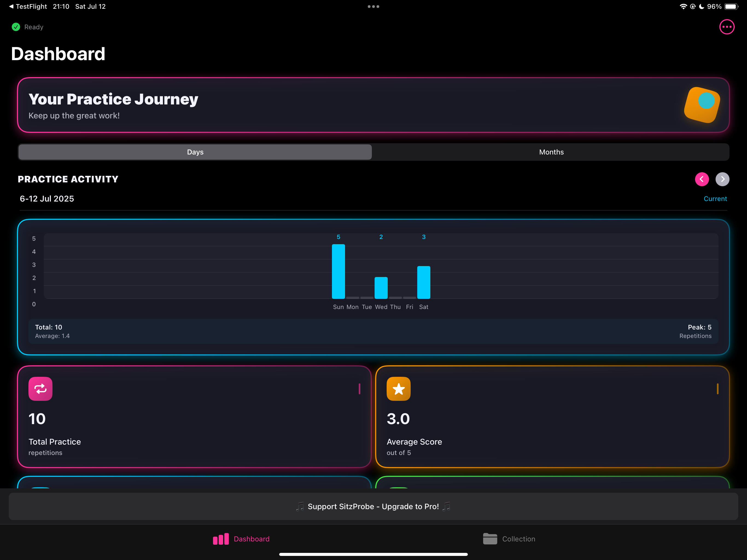Open the Average Score card
Screen dimensions: 747x560
point(553,417)
